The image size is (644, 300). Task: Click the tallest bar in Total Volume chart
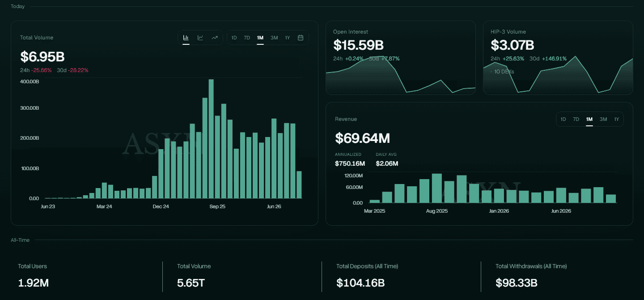coord(211,139)
